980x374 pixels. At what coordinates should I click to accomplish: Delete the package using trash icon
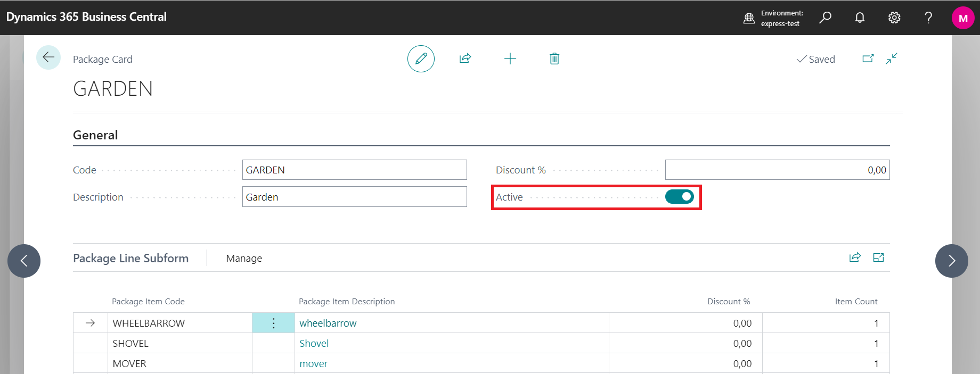click(x=554, y=59)
